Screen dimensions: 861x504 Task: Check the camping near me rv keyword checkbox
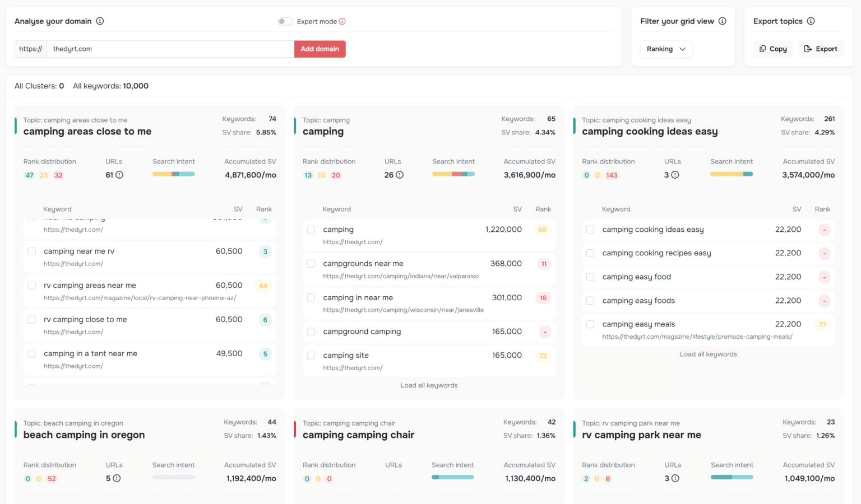tap(31, 251)
